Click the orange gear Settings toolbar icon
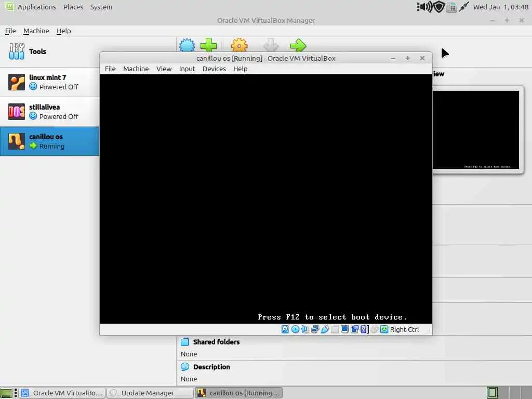The width and height of the screenshot is (532, 399). (239, 45)
